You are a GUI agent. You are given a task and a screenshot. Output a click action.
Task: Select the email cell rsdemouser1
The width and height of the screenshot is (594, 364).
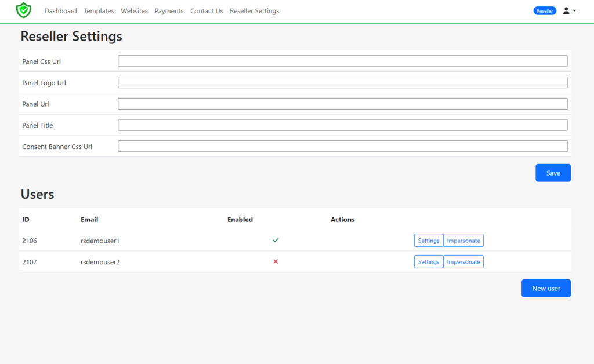pyautogui.click(x=100, y=241)
